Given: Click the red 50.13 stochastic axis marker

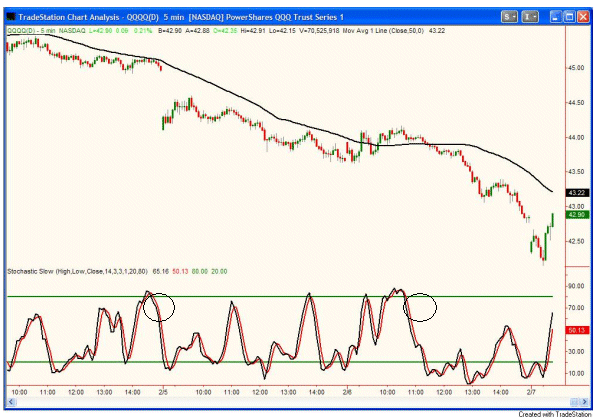Looking at the screenshot, I should coord(578,330).
